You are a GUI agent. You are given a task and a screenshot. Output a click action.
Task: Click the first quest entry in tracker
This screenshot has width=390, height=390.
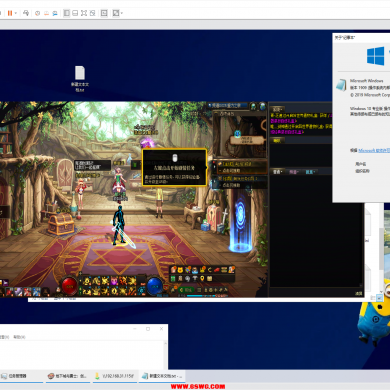[x=242, y=167]
